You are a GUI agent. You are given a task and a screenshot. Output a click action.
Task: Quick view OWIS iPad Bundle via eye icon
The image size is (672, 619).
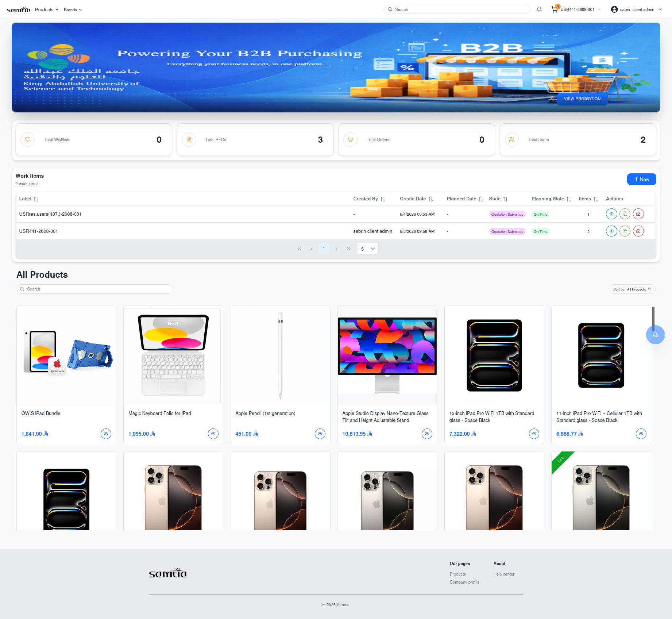click(x=106, y=434)
